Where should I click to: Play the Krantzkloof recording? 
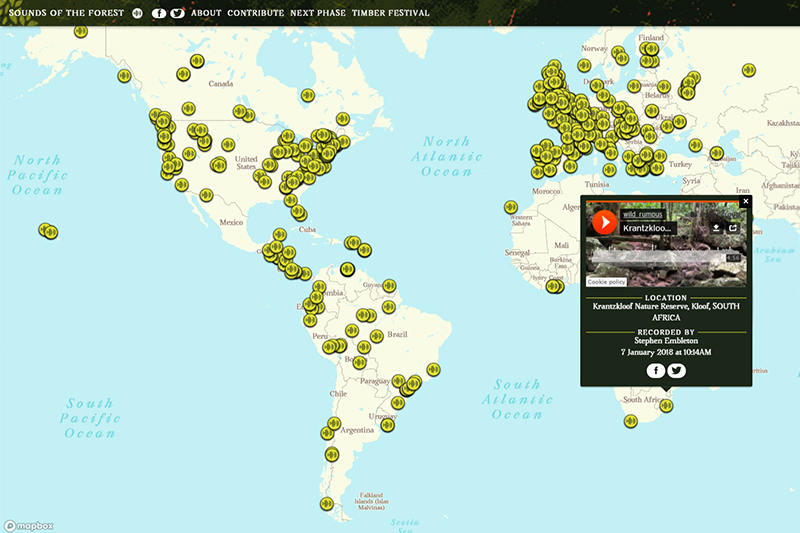(x=605, y=222)
